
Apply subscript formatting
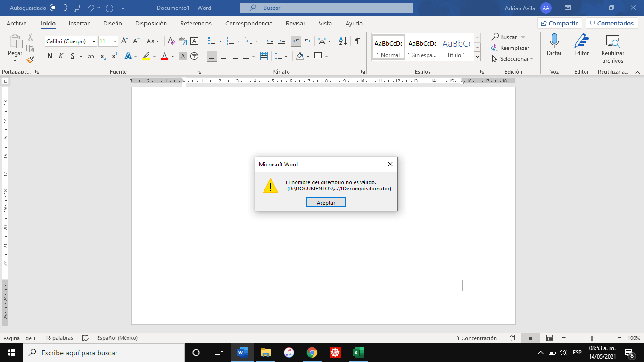[x=103, y=56]
